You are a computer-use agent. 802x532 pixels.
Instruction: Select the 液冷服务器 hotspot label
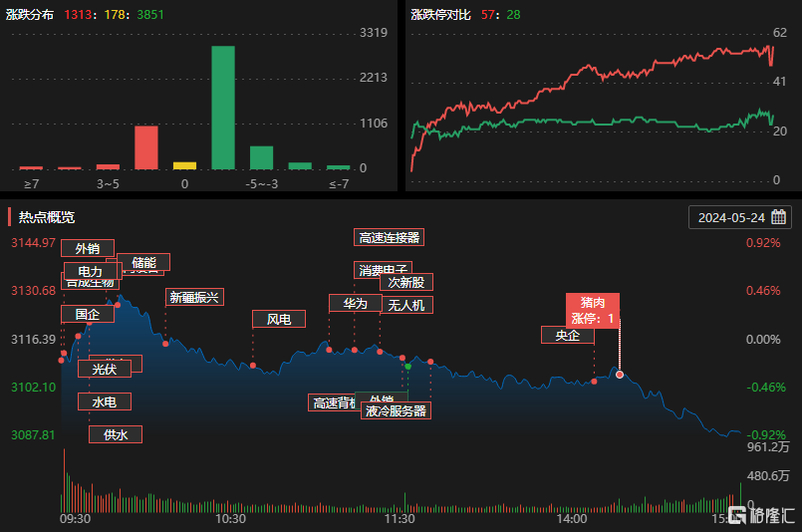(x=396, y=410)
